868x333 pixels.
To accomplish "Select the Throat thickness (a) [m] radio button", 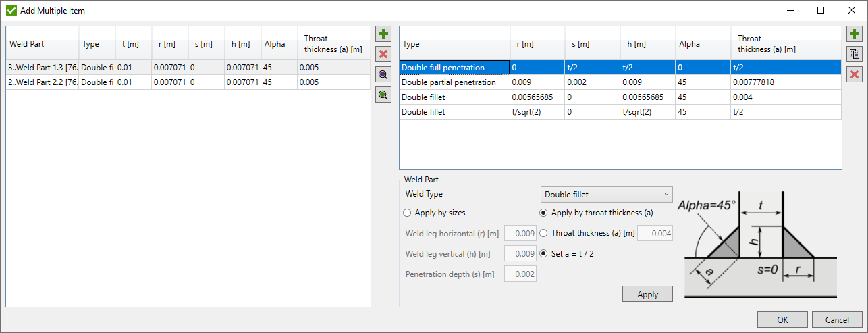I will coord(544,234).
